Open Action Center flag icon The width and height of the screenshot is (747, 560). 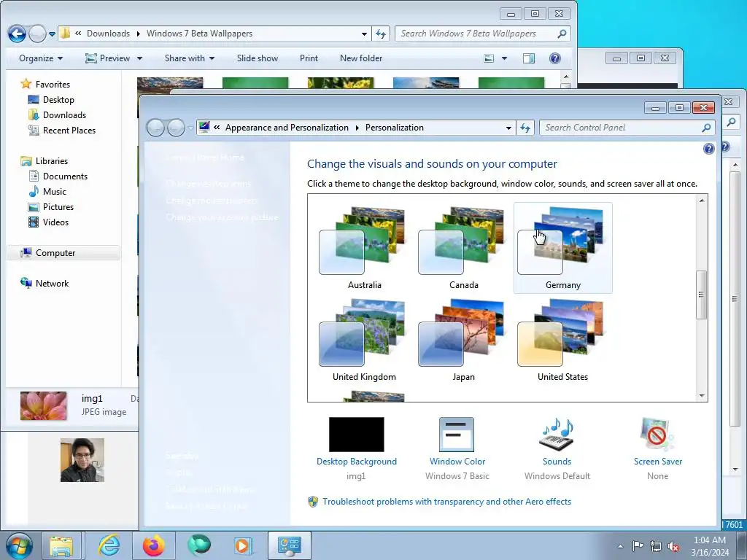(638, 546)
